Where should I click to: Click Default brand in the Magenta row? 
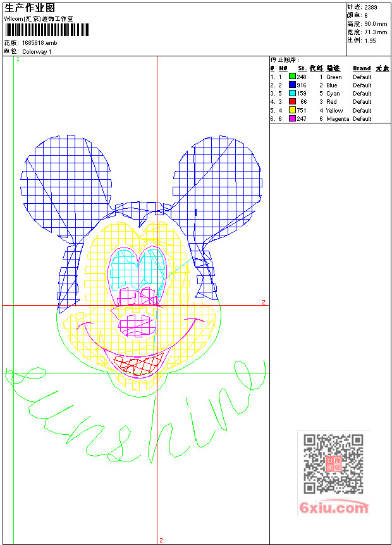coord(362,119)
